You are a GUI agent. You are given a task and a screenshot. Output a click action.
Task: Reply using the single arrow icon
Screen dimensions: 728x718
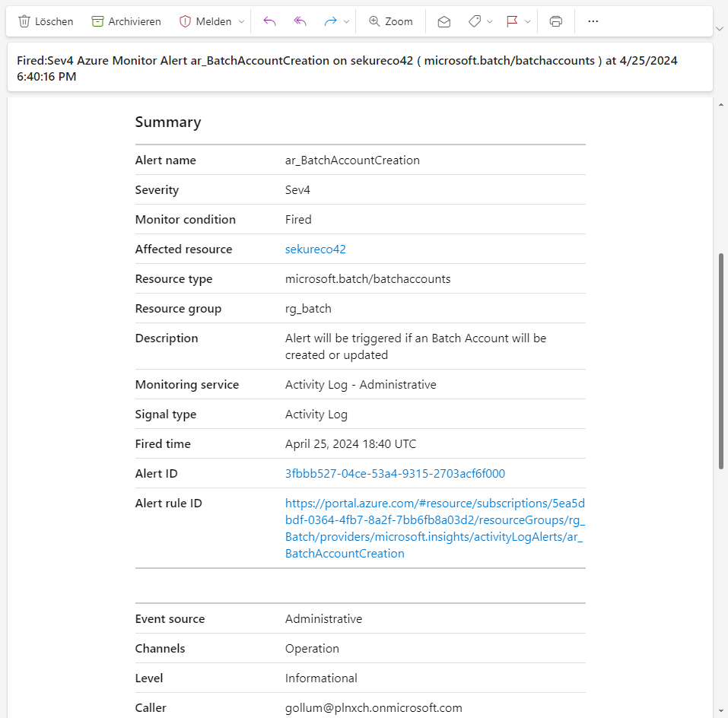(x=269, y=21)
